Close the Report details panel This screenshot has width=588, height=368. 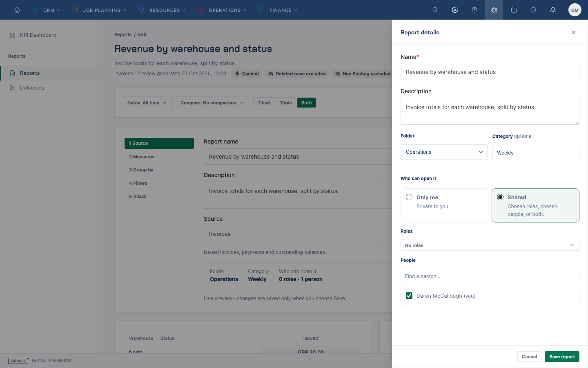coord(574,32)
